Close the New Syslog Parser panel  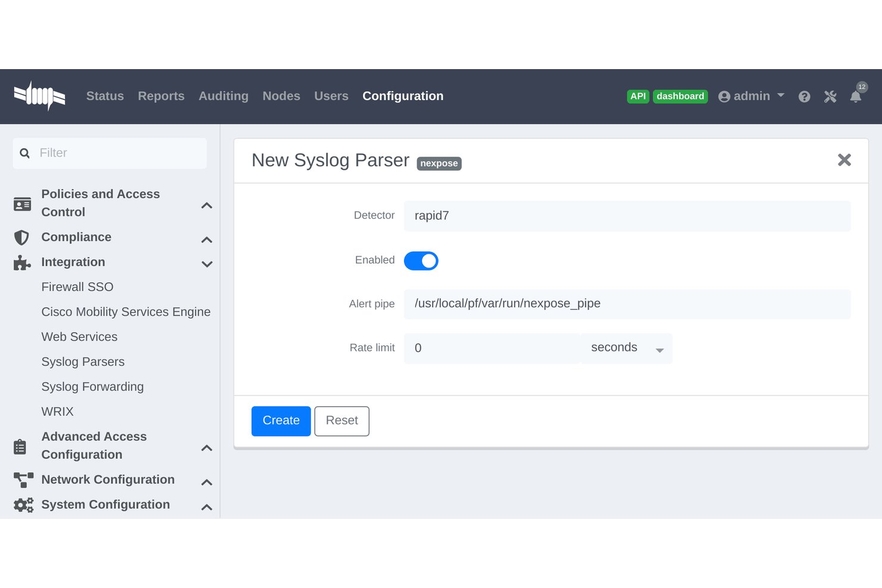click(844, 160)
